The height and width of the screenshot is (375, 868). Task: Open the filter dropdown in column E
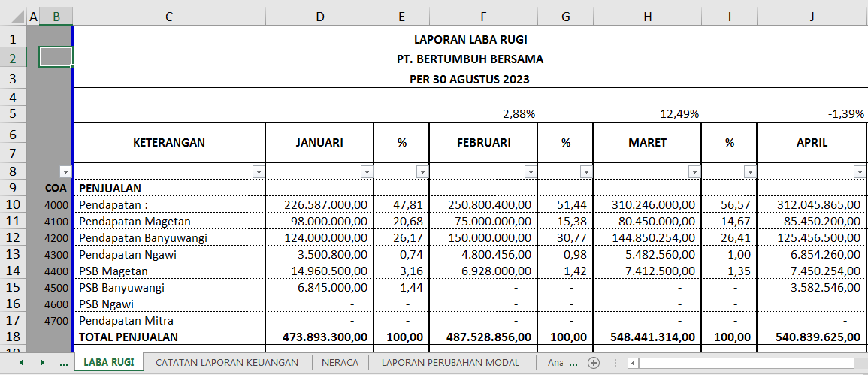[x=422, y=172]
